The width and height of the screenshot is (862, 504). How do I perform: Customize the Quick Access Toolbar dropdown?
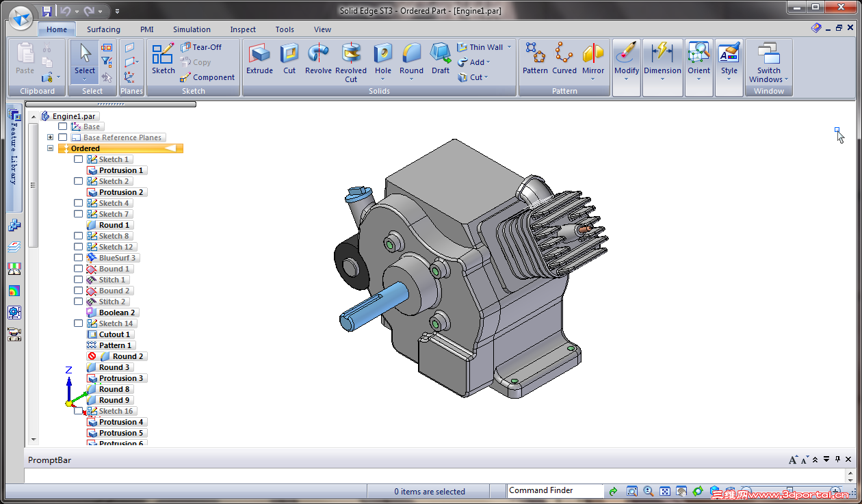tap(117, 11)
